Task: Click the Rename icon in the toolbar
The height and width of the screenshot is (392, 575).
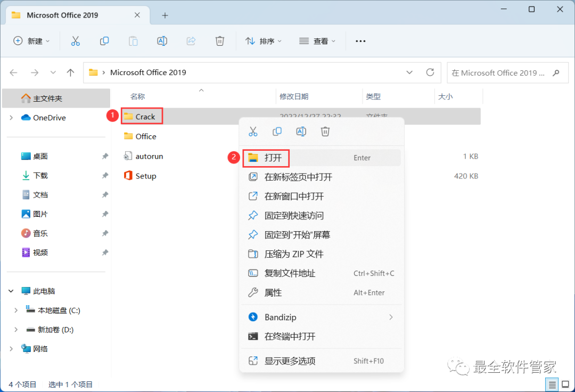Action: click(x=162, y=41)
